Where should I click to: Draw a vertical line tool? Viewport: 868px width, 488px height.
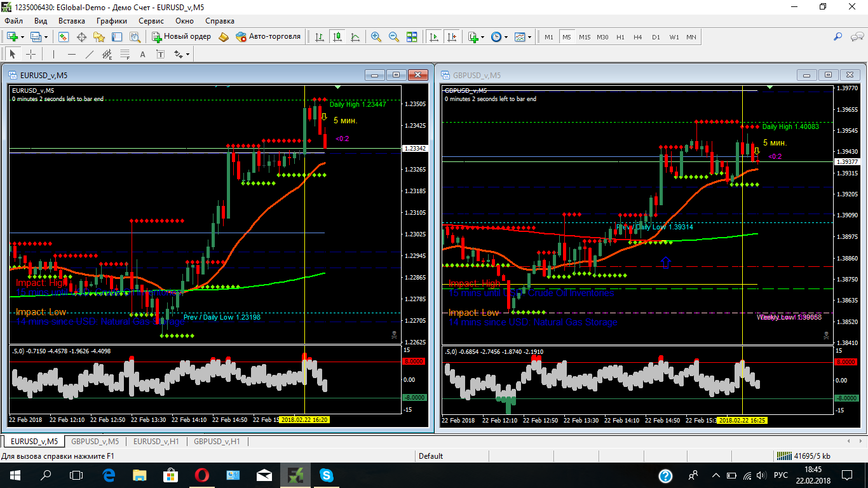54,54
